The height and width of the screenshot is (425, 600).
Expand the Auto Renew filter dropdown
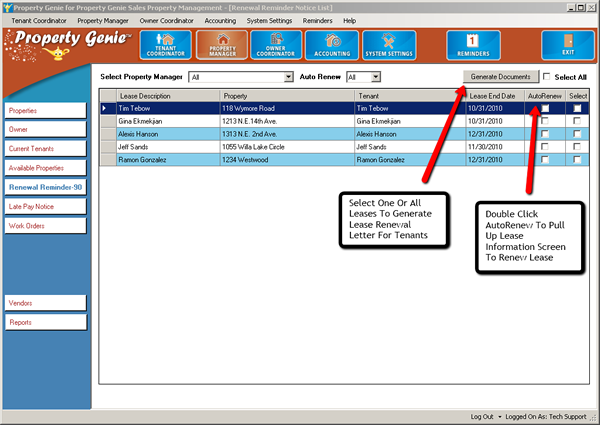coord(376,77)
